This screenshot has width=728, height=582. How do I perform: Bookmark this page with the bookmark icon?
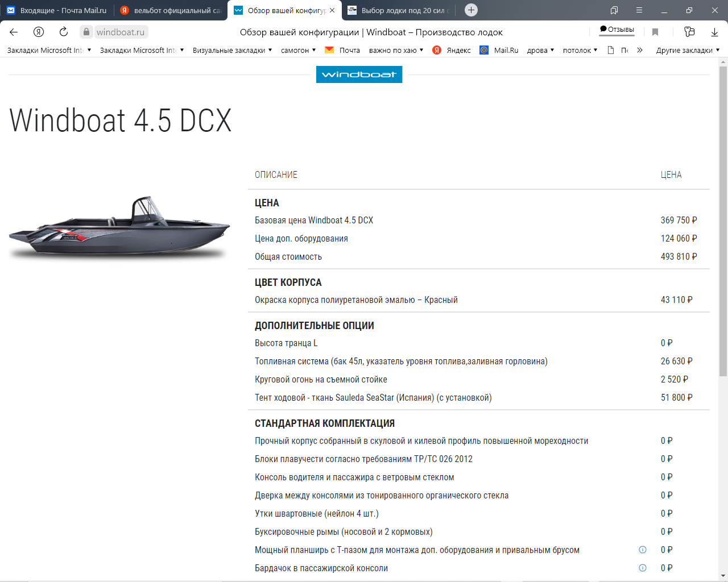tap(655, 32)
